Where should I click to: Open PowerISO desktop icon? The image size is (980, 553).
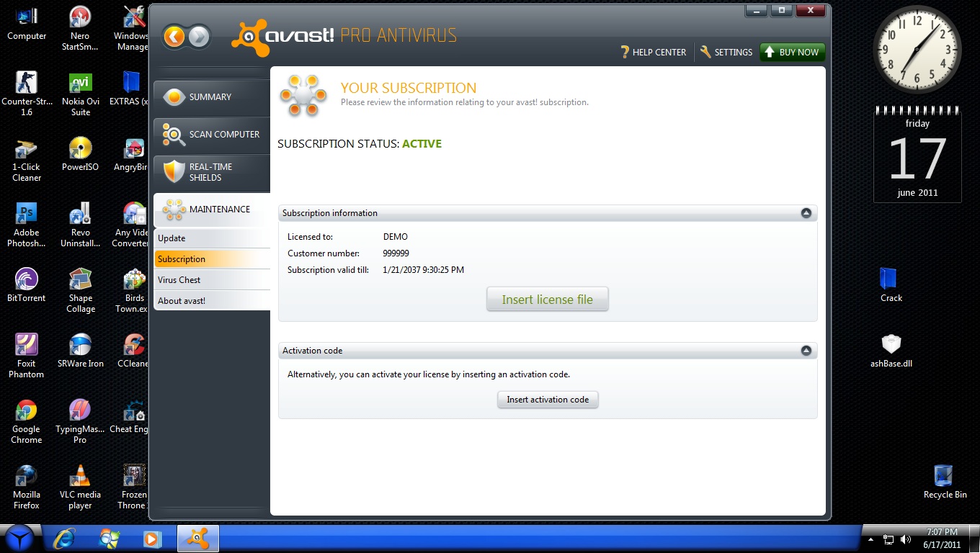(80, 154)
